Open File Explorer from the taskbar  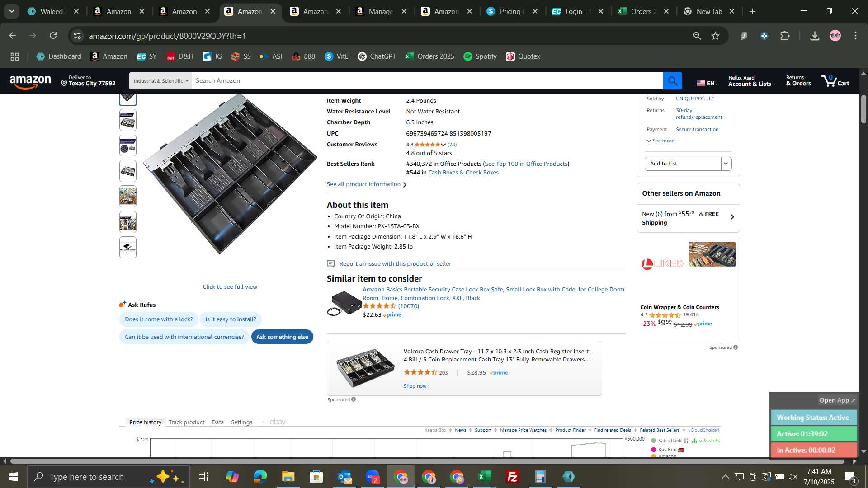click(x=288, y=477)
